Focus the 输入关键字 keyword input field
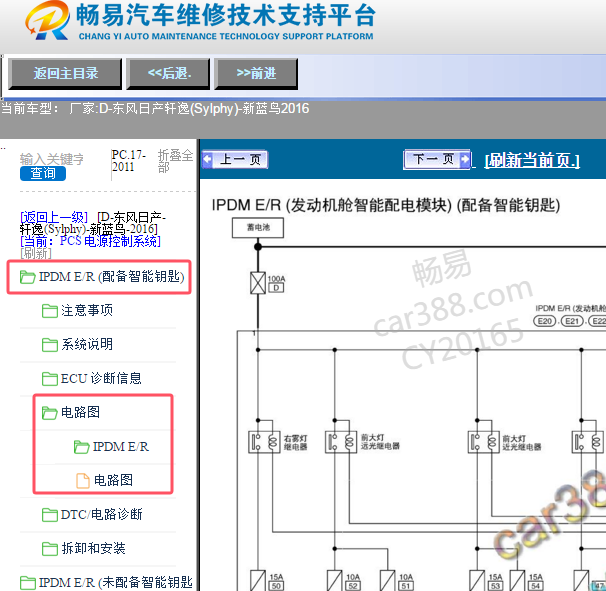The image size is (606, 591). (52, 159)
